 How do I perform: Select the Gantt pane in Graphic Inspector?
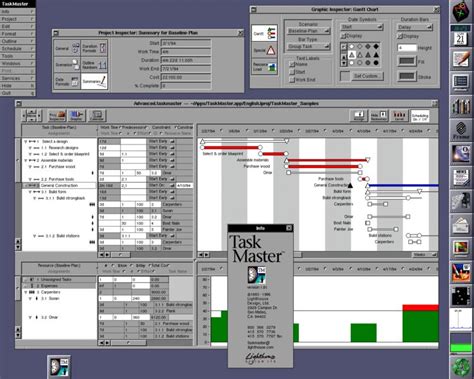[x=264, y=33]
